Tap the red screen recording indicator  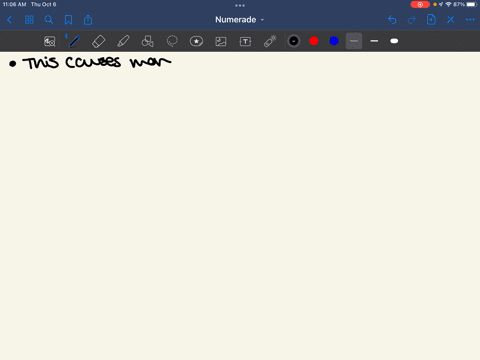420,4
